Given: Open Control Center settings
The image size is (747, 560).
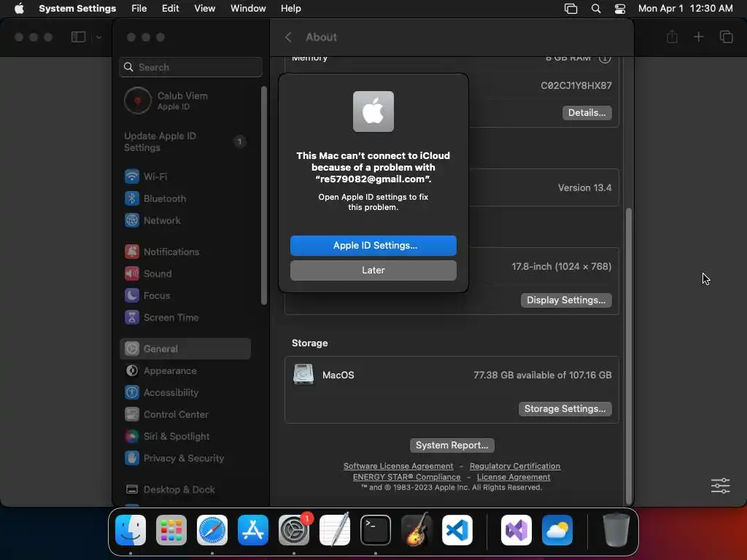Looking at the screenshot, I should [186, 414].
